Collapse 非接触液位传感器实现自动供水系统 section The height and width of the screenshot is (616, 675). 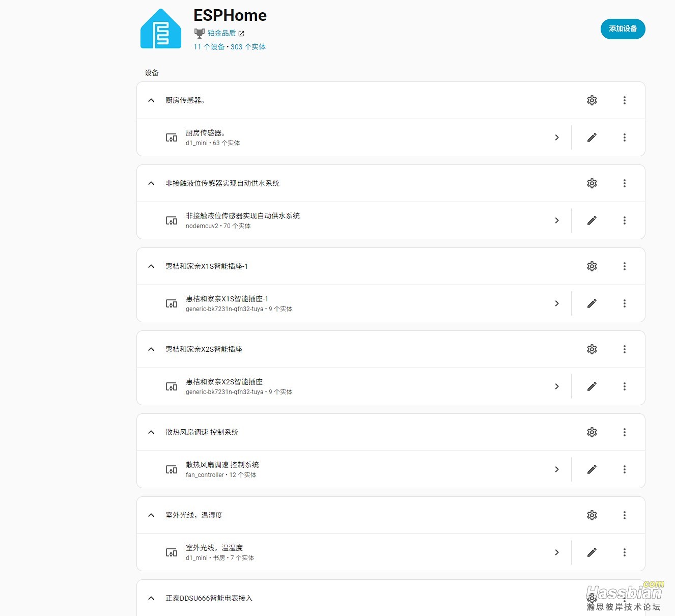coord(151,183)
